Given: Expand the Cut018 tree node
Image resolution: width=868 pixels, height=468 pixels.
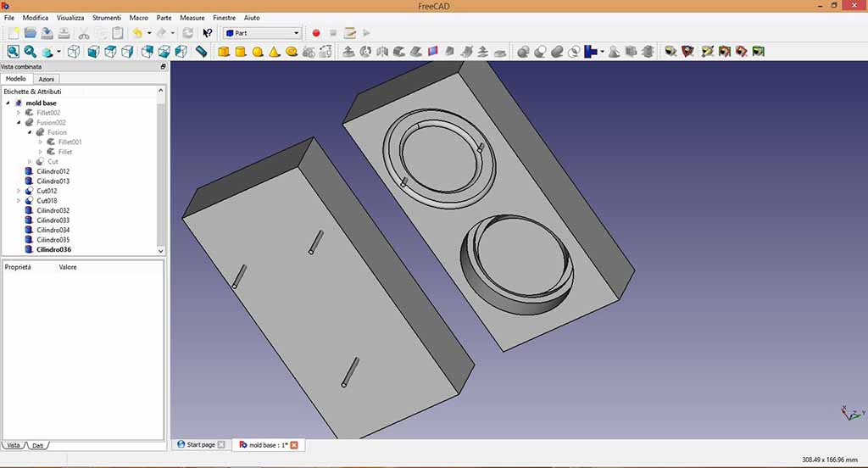Looking at the screenshot, I should coord(19,200).
